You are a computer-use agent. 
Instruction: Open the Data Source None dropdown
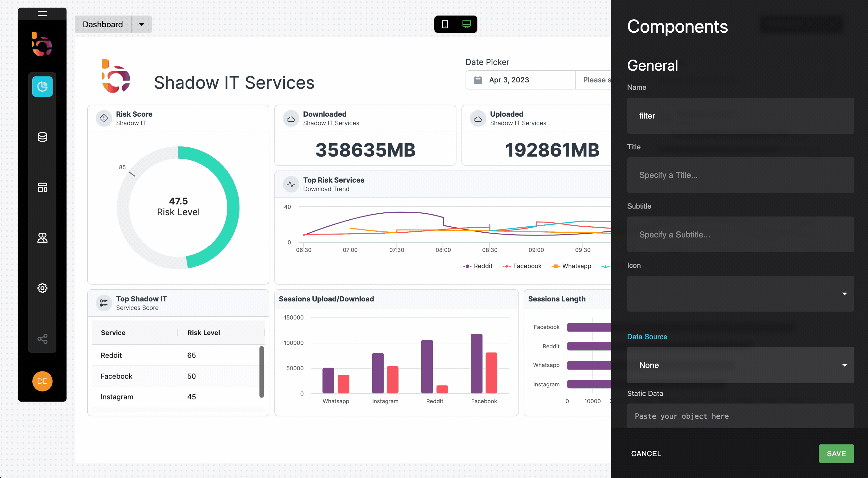740,365
